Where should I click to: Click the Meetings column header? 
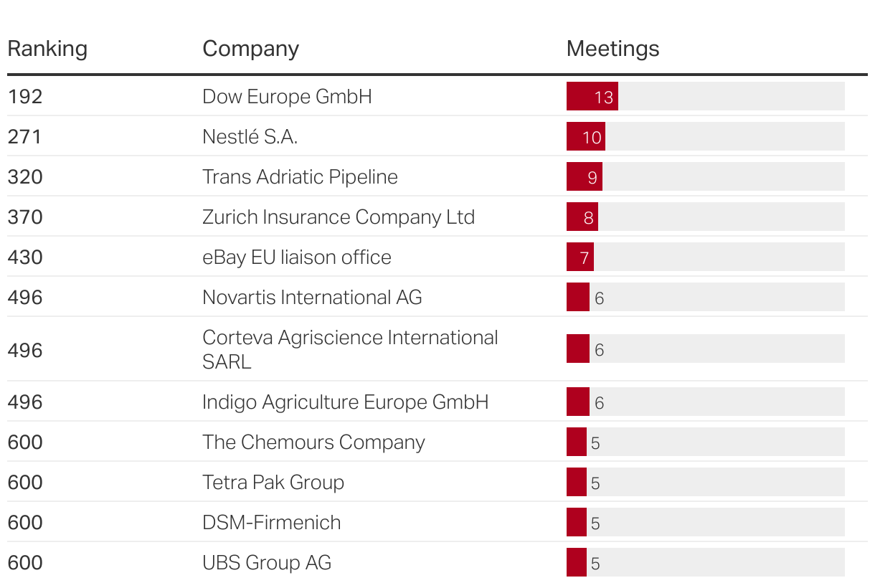[x=612, y=49]
